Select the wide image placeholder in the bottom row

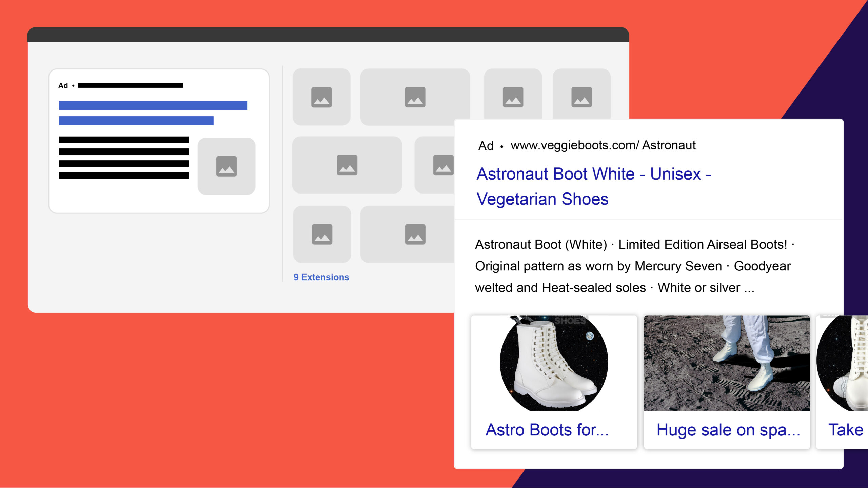click(408, 234)
